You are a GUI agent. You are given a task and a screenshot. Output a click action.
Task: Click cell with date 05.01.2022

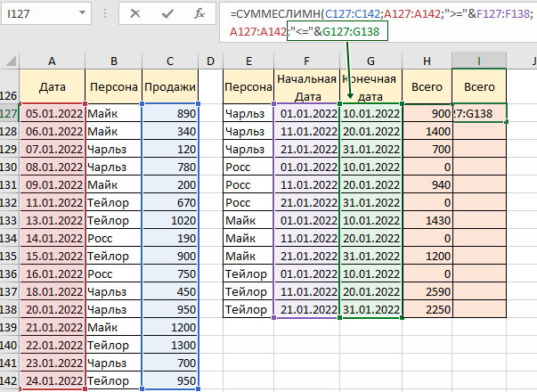coord(52,113)
